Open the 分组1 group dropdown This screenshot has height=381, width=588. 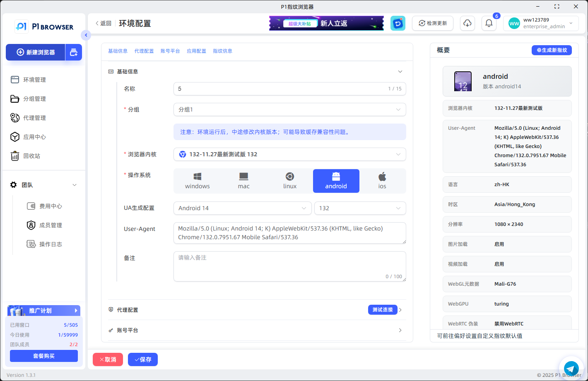[290, 109]
